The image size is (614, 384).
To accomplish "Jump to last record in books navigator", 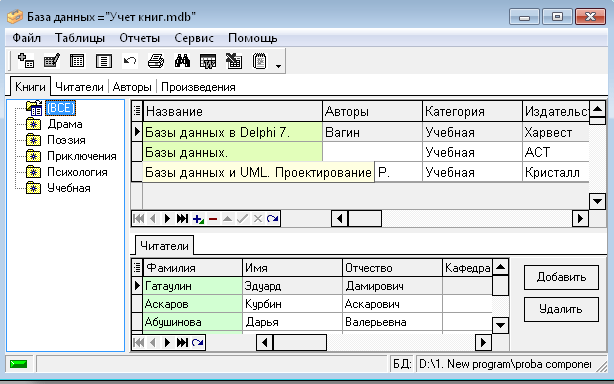I will pos(182,218).
